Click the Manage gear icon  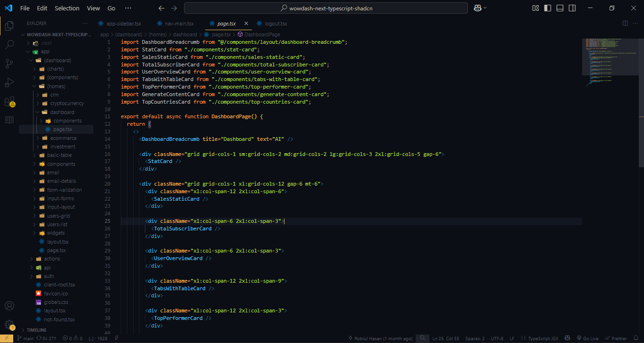[9, 324]
